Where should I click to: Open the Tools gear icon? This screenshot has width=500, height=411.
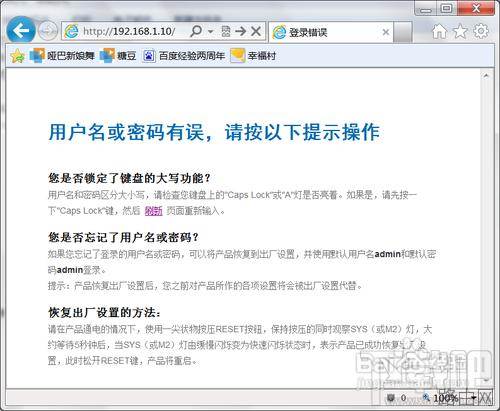(x=481, y=31)
